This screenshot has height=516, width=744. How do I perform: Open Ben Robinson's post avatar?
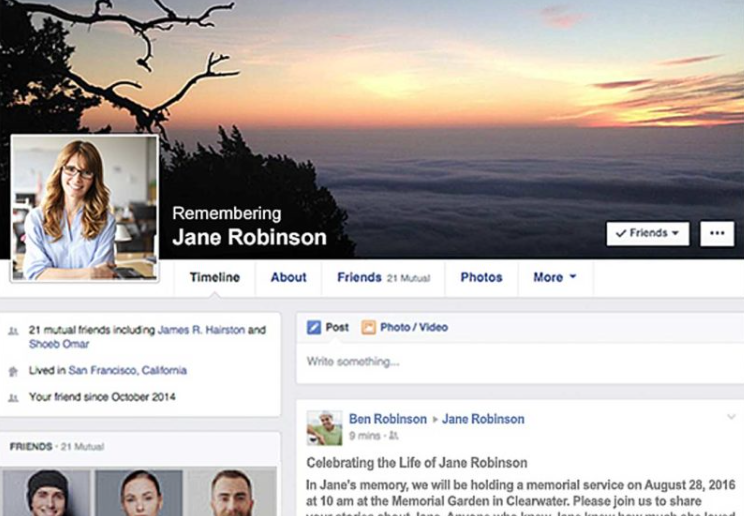tap(324, 428)
